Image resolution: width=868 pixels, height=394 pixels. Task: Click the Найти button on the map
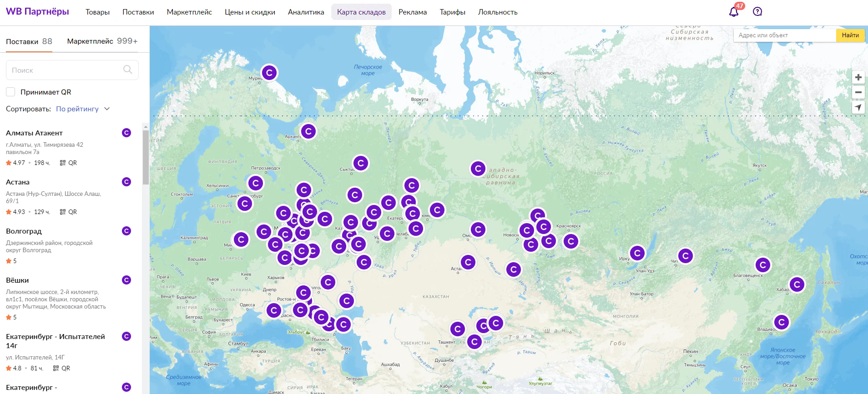pos(850,35)
